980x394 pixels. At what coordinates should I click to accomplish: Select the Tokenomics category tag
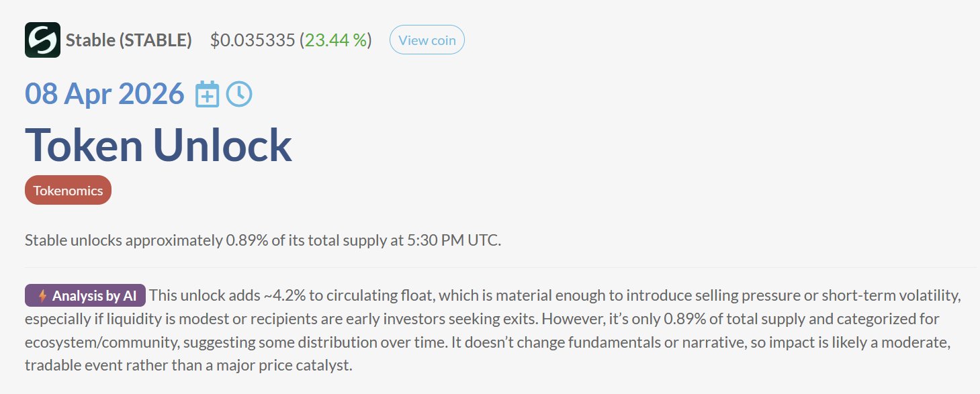(68, 191)
